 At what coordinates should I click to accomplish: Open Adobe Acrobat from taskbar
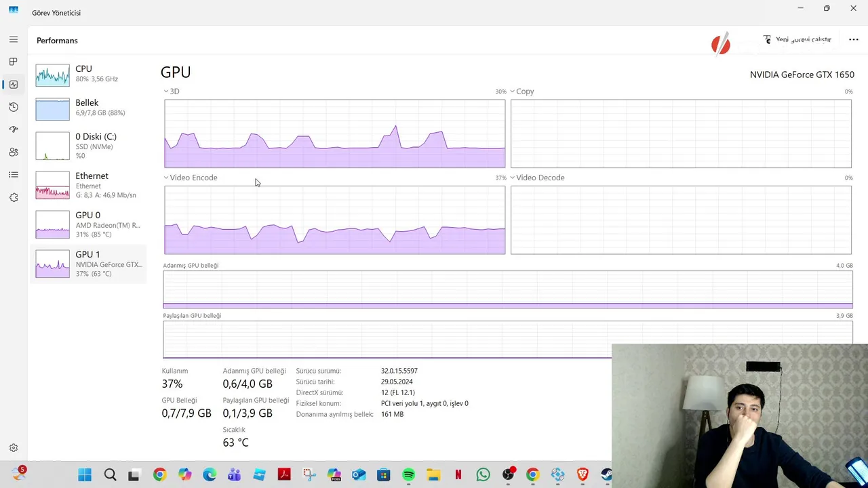pos(284,475)
